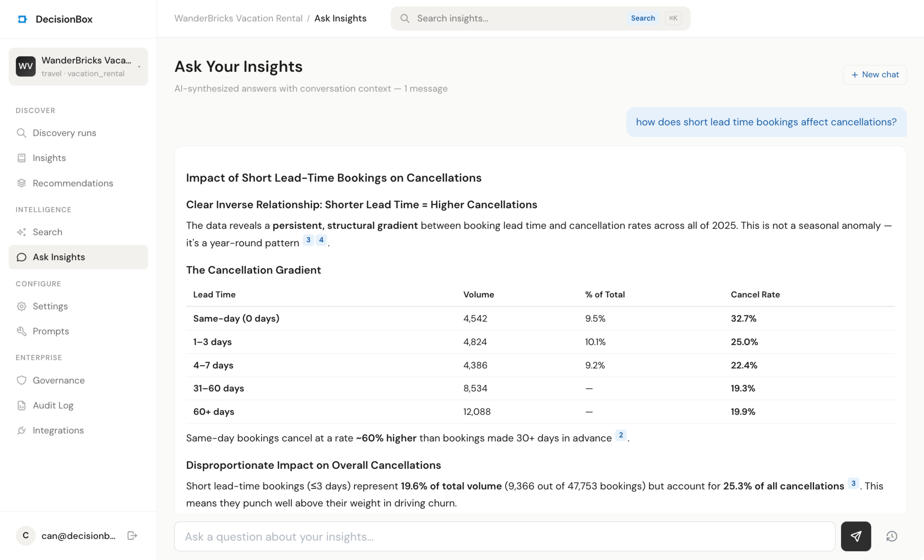
Task: Start a New chat
Action: (x=875, y=75)
